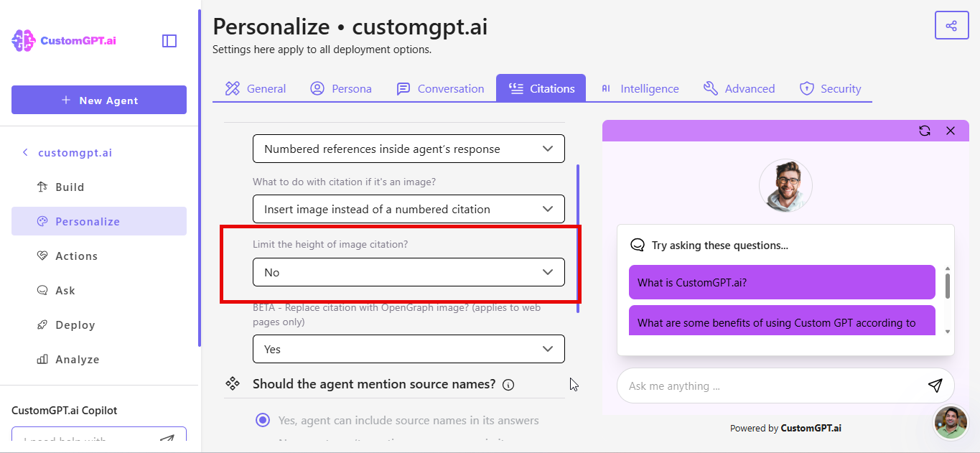Click 'Should the agent mention source names?' heading
The height and width of the screenshot is (453, 980).
coord(374,384)
